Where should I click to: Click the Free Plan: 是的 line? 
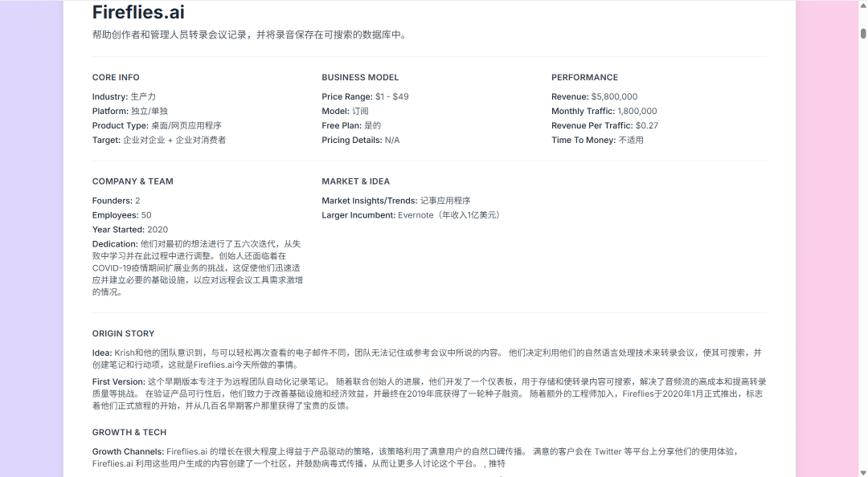(351, 125)
